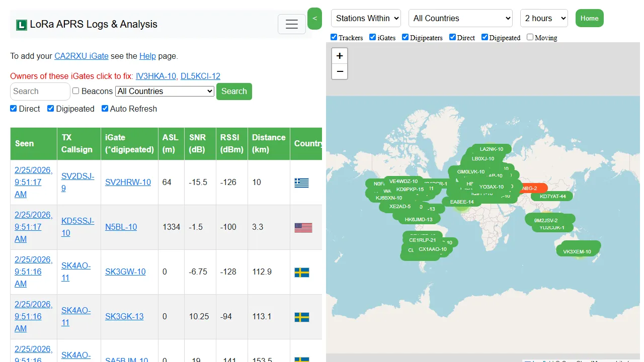Collapse the sidebar with the left chevron

click(314, 18)
